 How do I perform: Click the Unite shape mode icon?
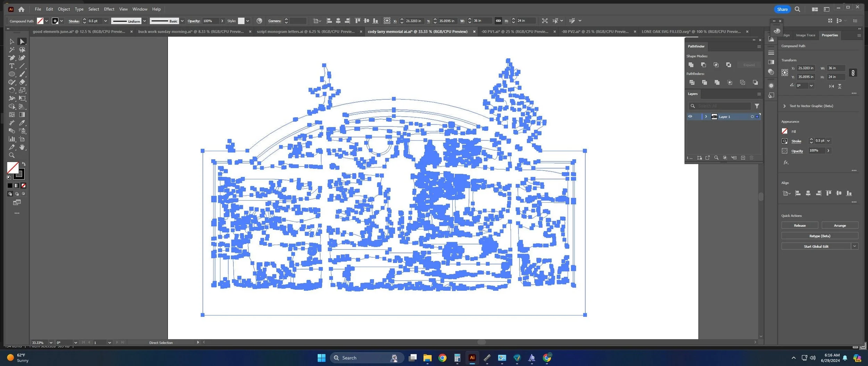[x=691, y=65]
